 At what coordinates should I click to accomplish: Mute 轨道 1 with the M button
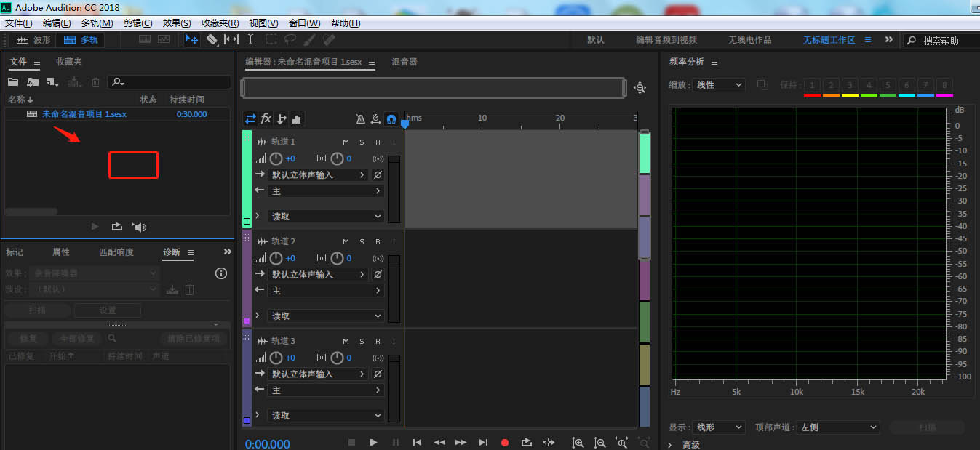point(346,142)
